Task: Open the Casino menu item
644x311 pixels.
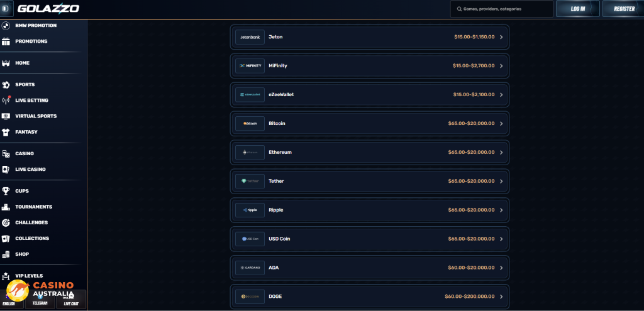Action: point(25,153)
